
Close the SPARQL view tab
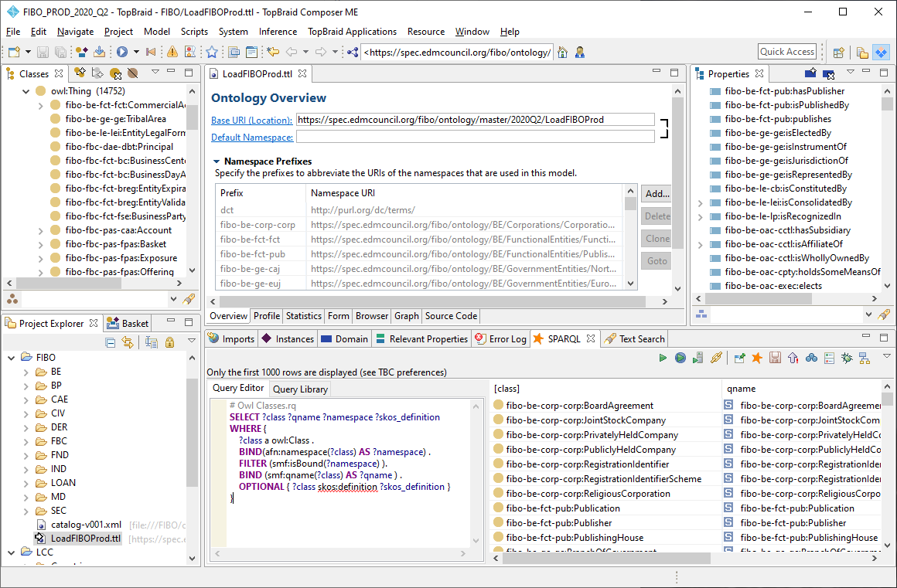point(590,338)
